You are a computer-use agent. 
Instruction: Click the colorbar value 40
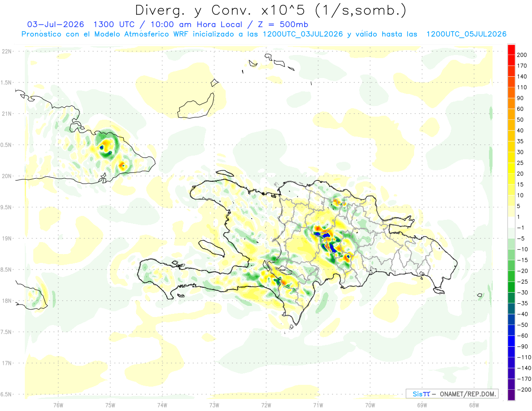point(520,130)
